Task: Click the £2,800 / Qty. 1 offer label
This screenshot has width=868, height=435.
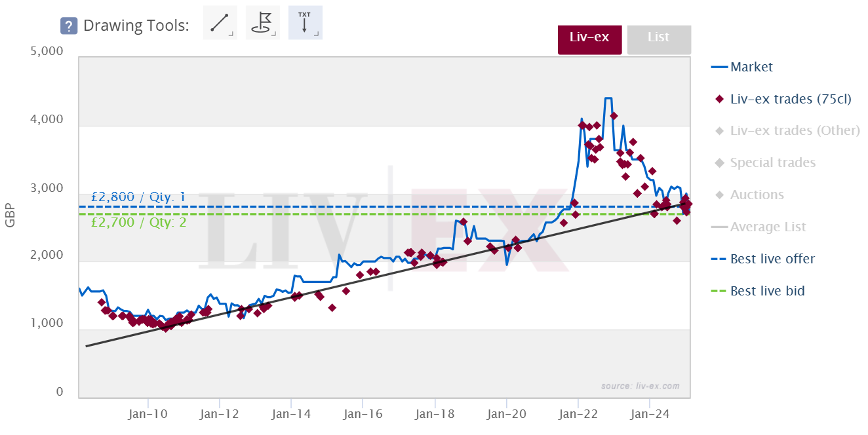Action: (x=138, y=197)
